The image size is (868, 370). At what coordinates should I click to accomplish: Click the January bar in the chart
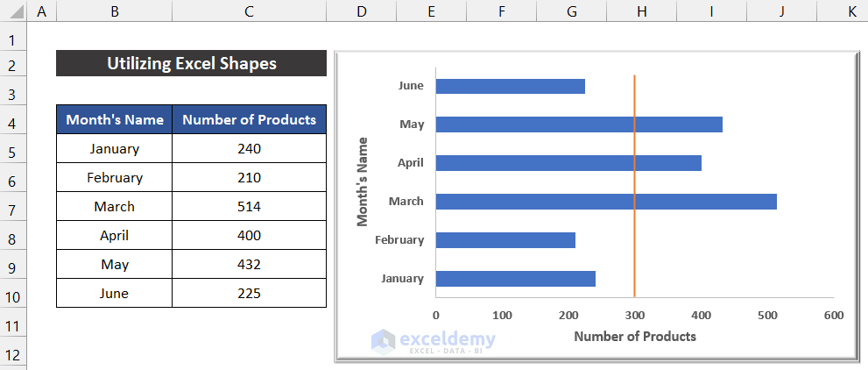click(x=515, y=279)
